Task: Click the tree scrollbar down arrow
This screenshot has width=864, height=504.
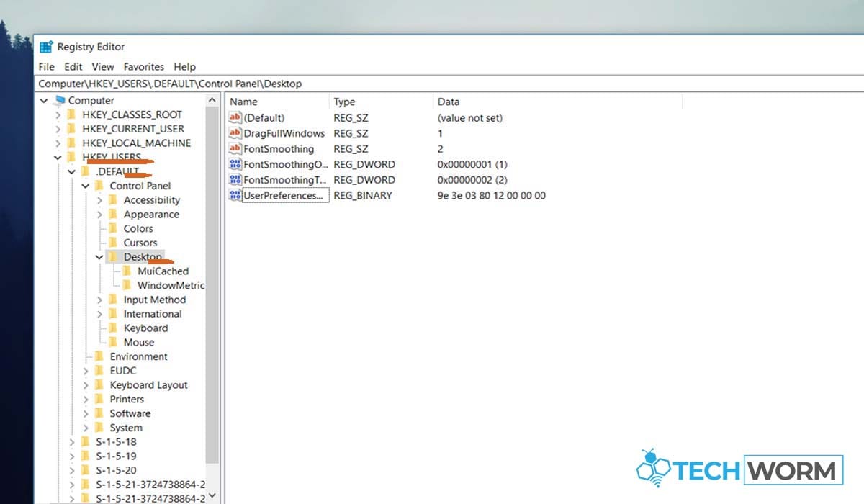Action: [212, 496]
